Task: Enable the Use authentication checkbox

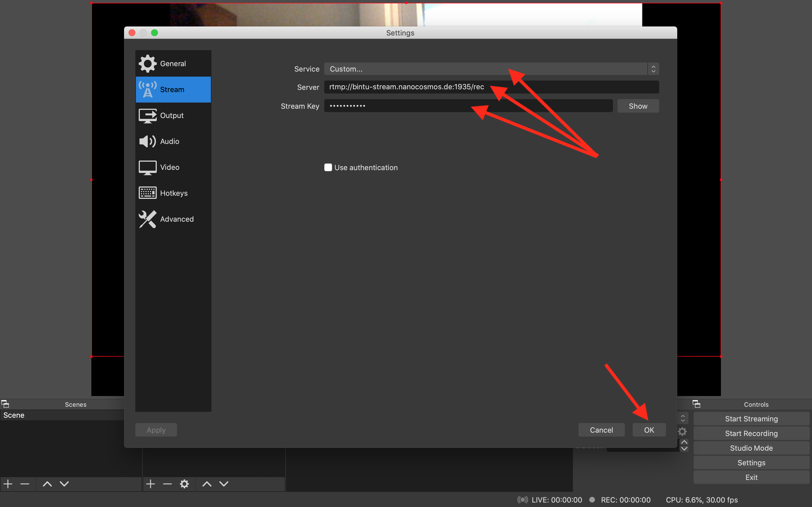Action: (x=328, y=167)
